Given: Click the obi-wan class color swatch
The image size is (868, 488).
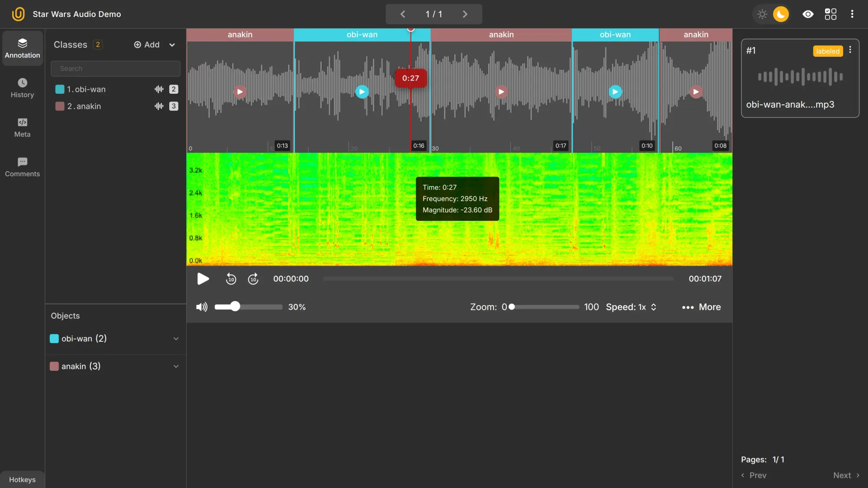Looking at the screenshot, I should (x=60, y=89).
